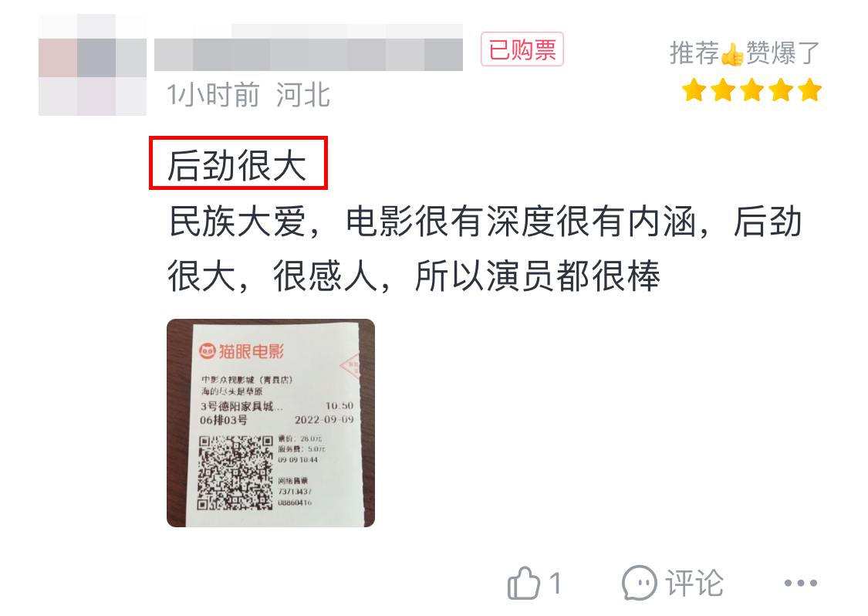Tap the 推荐 赞爆了 rating label
Screen dimensions: 868x616
click(745, 53)
